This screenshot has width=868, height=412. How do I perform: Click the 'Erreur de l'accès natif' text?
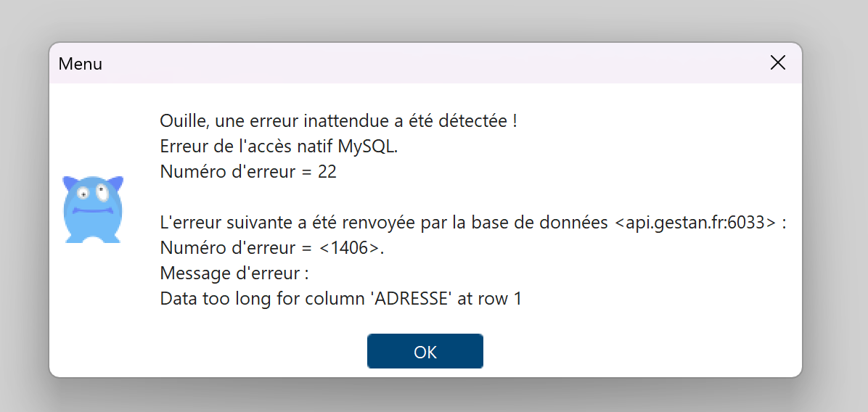pos(247,147)
